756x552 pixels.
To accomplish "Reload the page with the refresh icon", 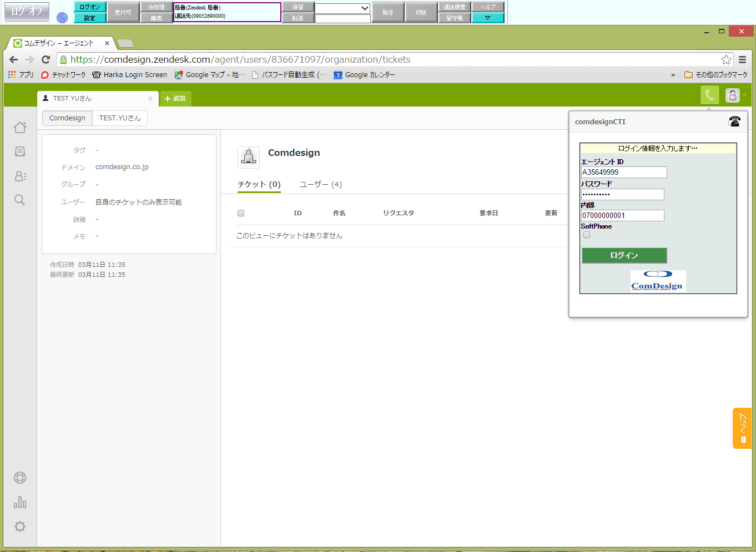I will coord(46,59).
